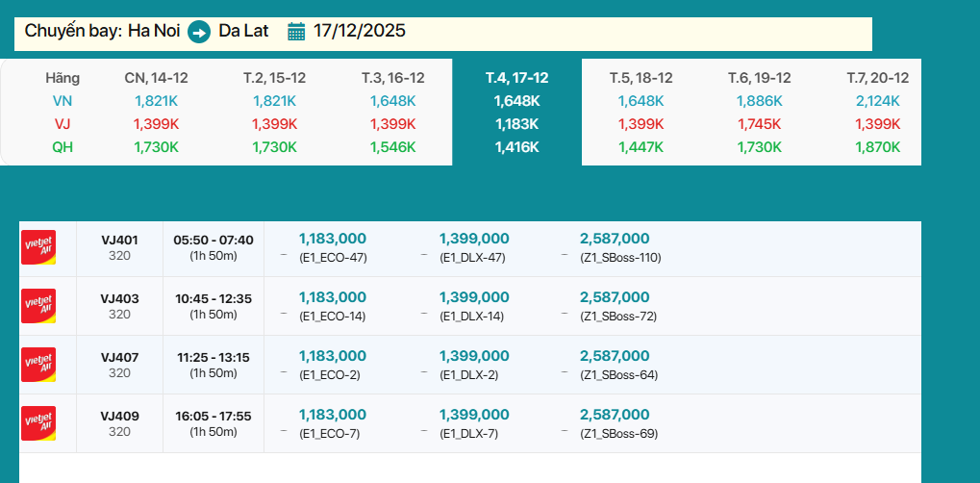The height and width of the screenshot is (483, 980).
Task: Select the VJ403 E1_DLX-14 fare of 1,399,000
Action: pos(473,305)
